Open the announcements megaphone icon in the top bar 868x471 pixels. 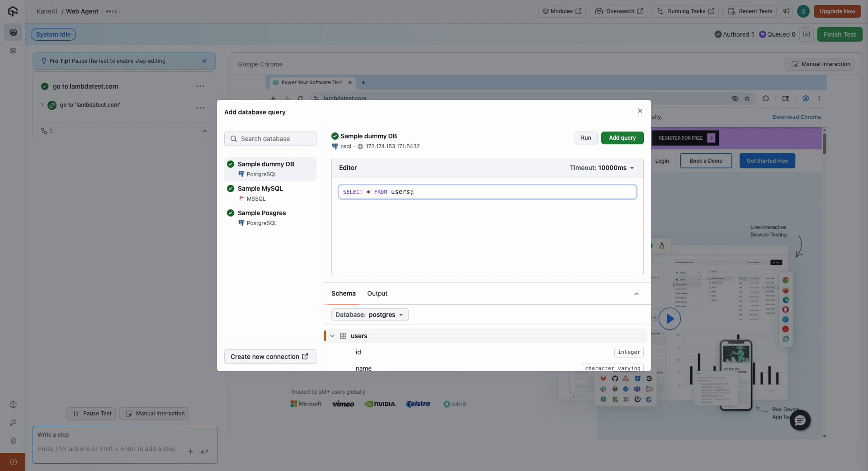786,11
